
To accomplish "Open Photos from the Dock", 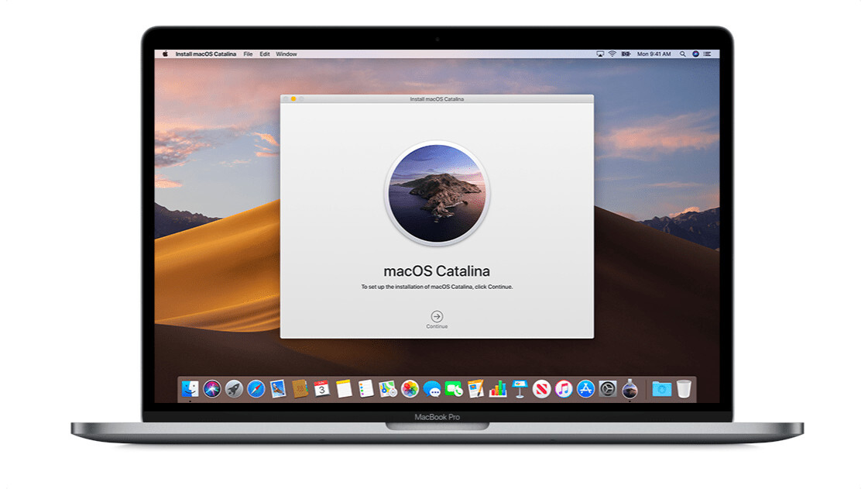I will pos(409,386).
